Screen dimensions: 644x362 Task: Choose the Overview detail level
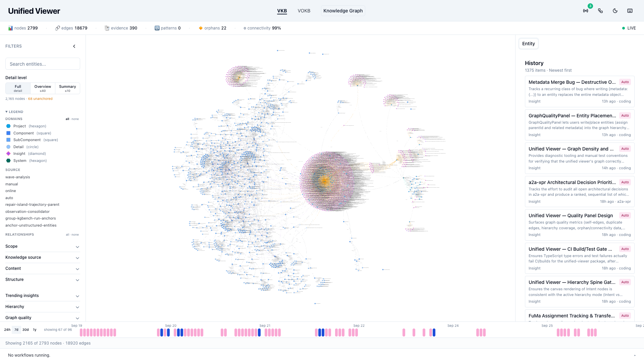(x=43, y=88)
